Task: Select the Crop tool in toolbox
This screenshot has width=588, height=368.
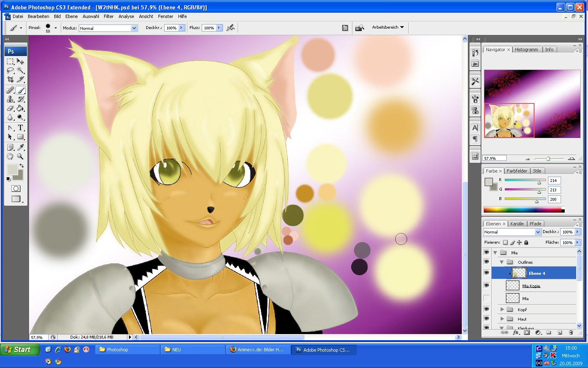Action: (x=10, y=79)
